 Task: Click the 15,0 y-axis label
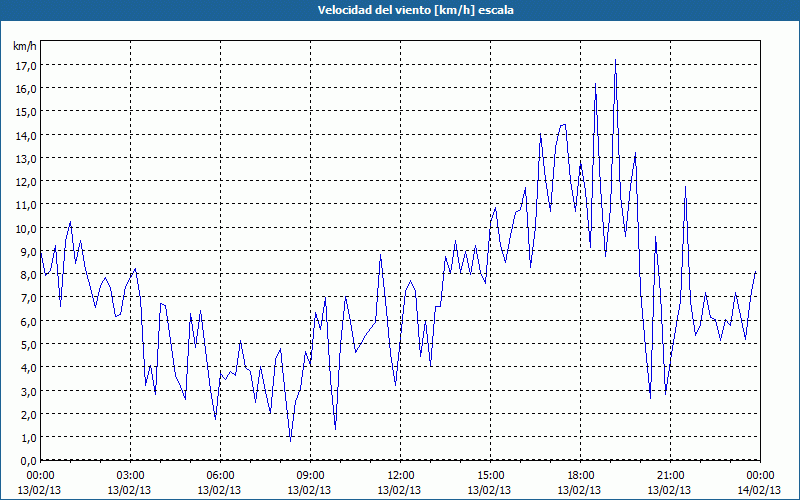pyautogui.click(x=26, y=112)
